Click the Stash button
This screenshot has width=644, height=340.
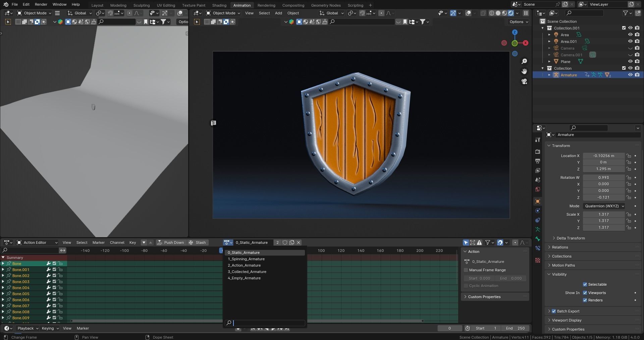198,243
